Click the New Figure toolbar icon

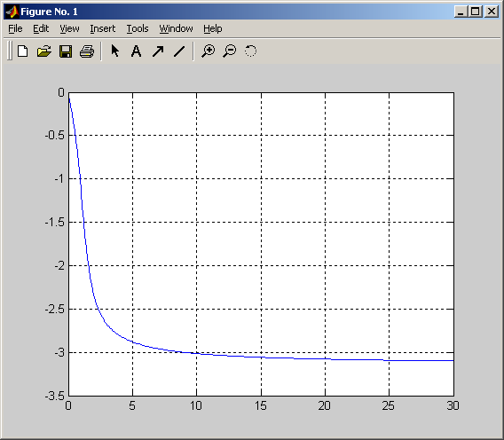click(x=22, y=51)
